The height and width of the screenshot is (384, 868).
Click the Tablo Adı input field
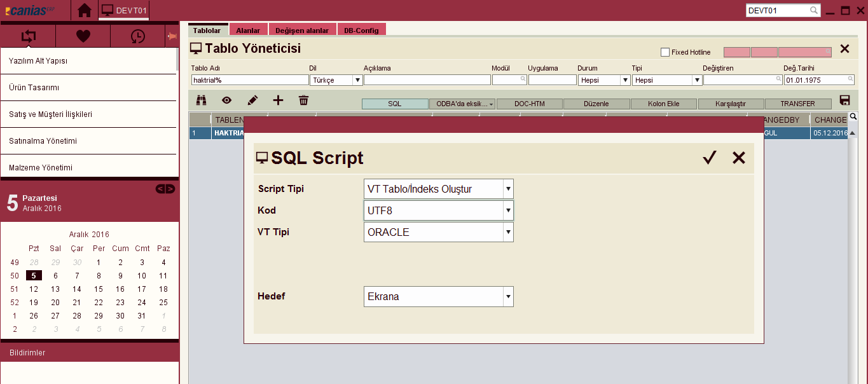coord(249,80)
